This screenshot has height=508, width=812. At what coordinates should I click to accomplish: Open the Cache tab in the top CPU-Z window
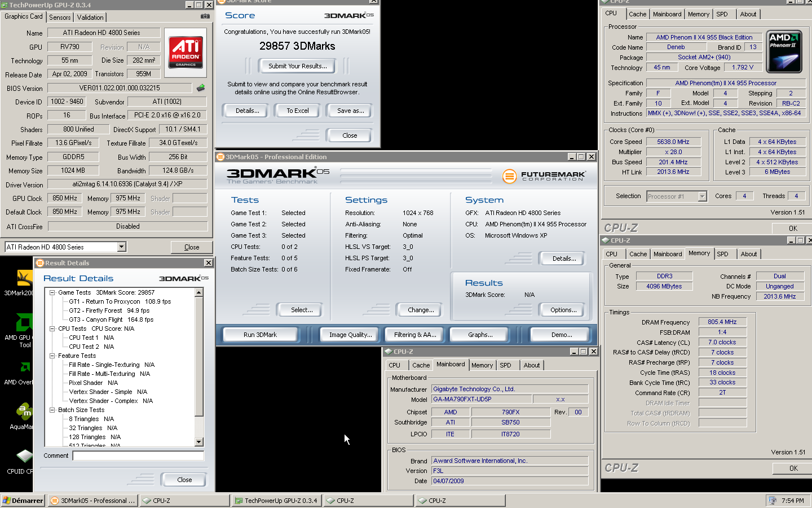point(638,14)
